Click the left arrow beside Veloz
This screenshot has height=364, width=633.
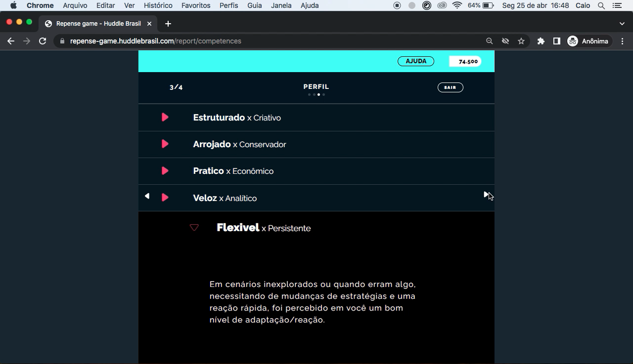click(x=147, y=196)
